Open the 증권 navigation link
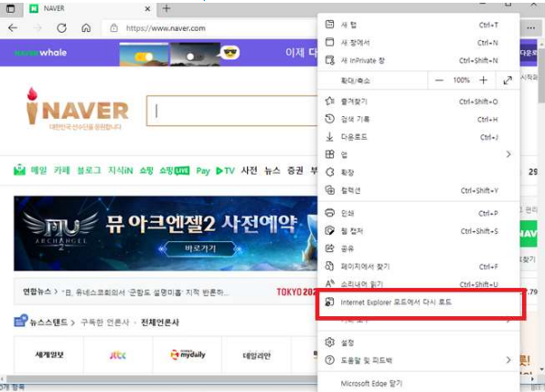The width and height of the screenshot is (545, 392). (x=294, y=170)
